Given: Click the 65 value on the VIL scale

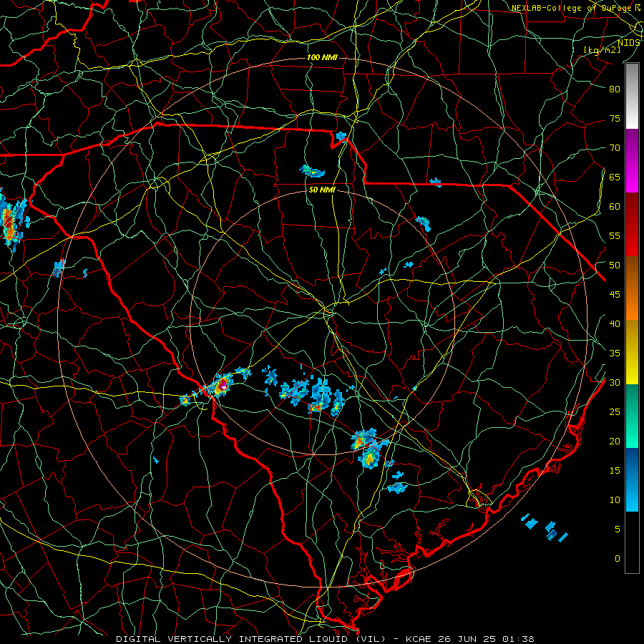Looking at the screenshot, I should [615, 177].
